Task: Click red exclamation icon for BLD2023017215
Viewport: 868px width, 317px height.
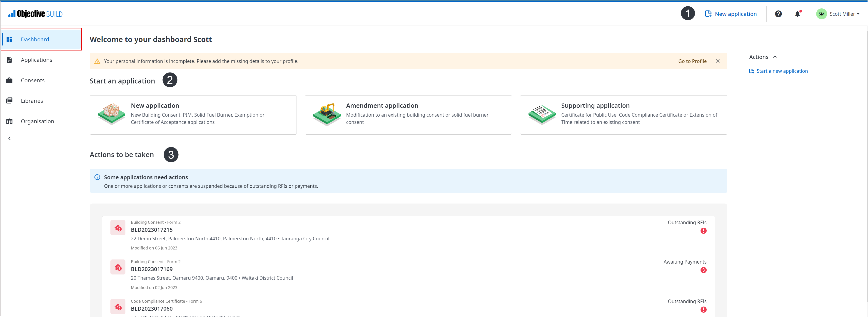Action: click(x=703, y=231)
